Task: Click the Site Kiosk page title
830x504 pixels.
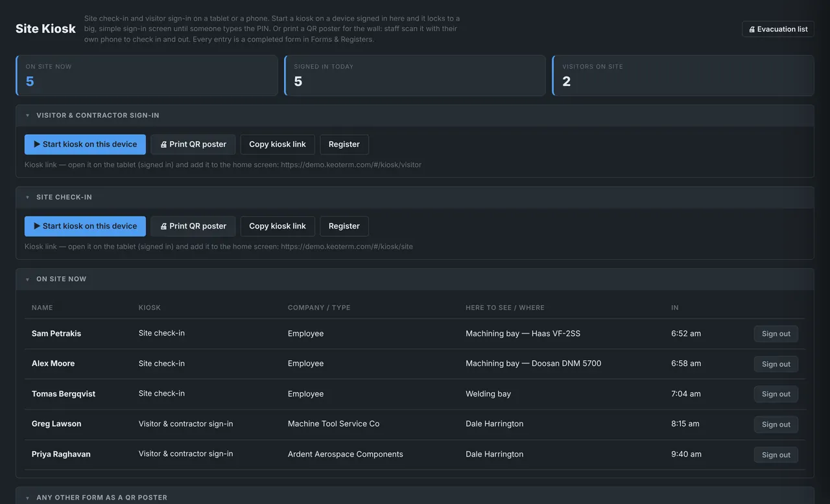Action: (x=45, y=29)
